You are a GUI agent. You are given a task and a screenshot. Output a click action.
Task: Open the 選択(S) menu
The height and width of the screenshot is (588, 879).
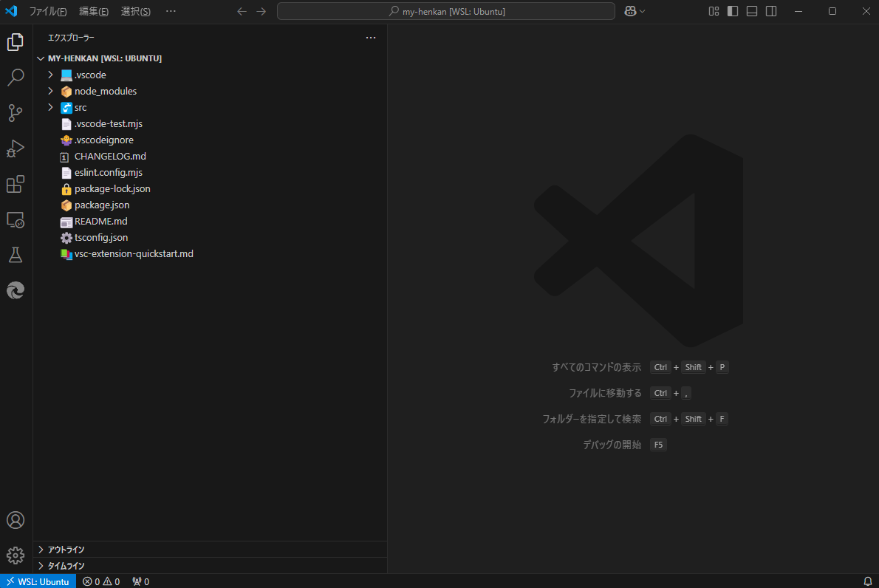click(x=136, y=11)
